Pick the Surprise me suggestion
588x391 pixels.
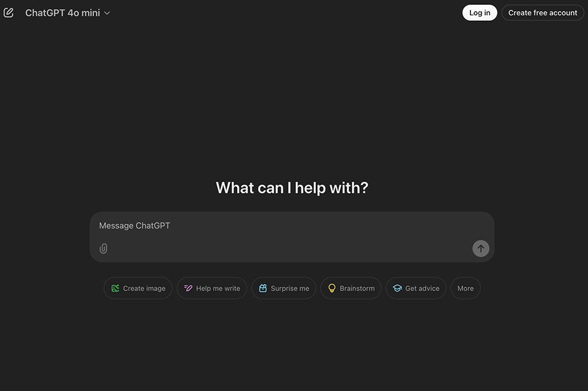tap(284, 288)
